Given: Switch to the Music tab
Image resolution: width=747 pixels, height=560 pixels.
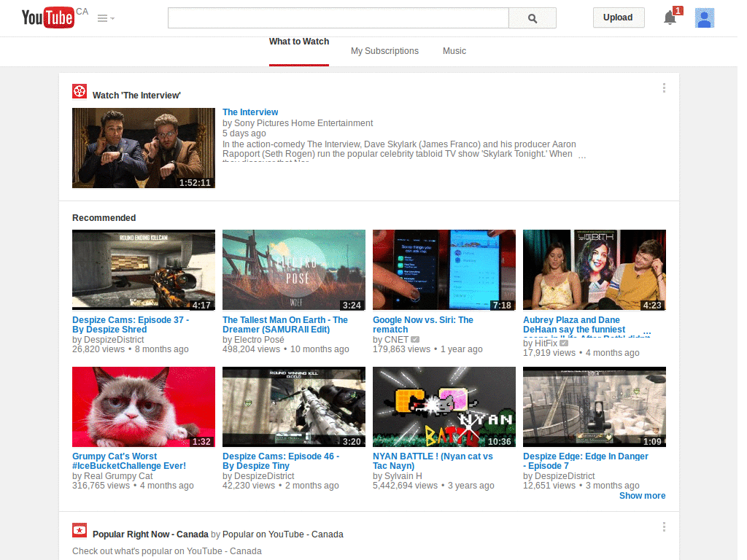Looking at the screenshot, I should click(454, 51).
